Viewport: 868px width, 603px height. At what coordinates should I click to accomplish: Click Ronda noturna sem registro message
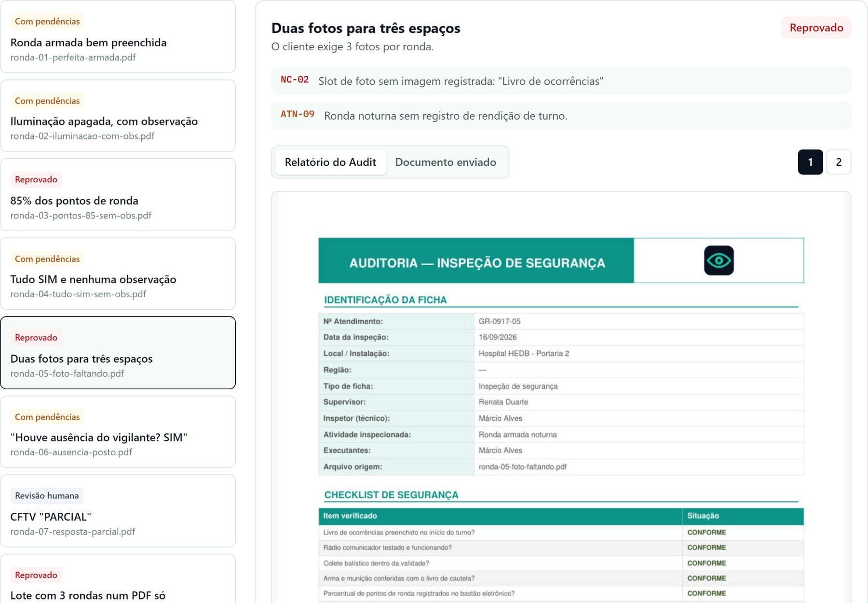[x=446, y=116]
